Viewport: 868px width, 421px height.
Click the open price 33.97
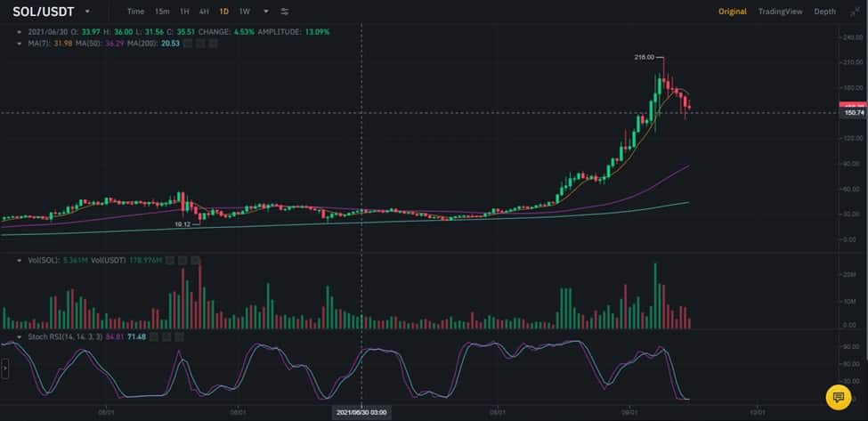[x=91, y=32]
